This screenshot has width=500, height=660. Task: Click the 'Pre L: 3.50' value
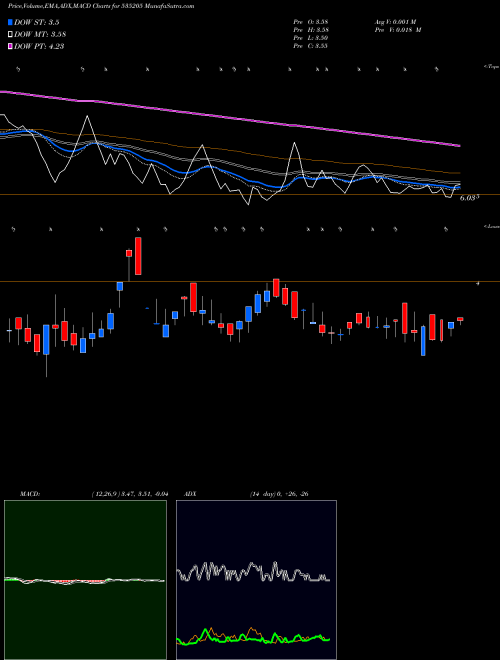(x=311, y=38)
